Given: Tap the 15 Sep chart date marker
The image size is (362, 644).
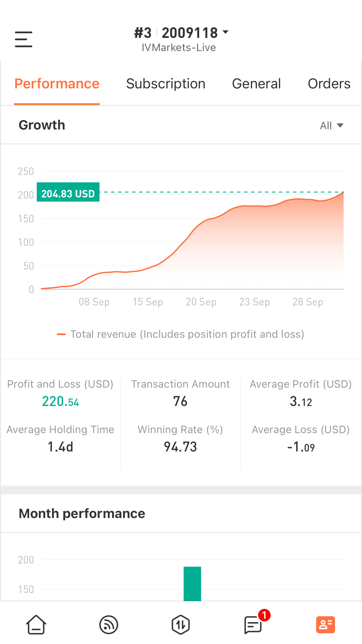Looking at the screenshot, I should point(148,302).
